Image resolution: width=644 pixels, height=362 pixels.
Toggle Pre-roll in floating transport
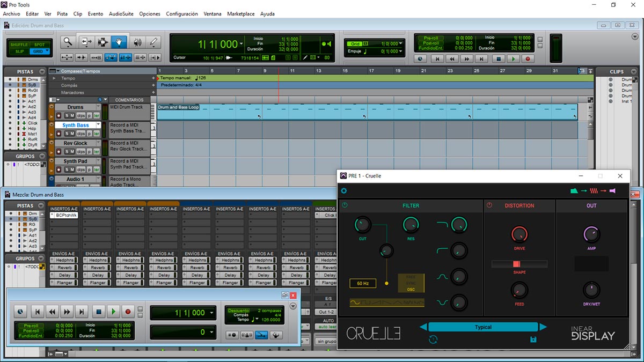(x=31, y=326)
